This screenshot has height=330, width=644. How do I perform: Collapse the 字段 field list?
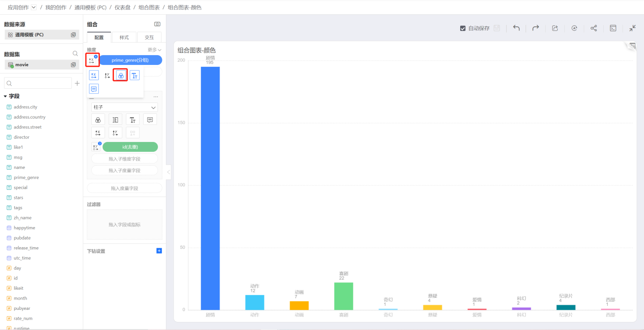5,96
